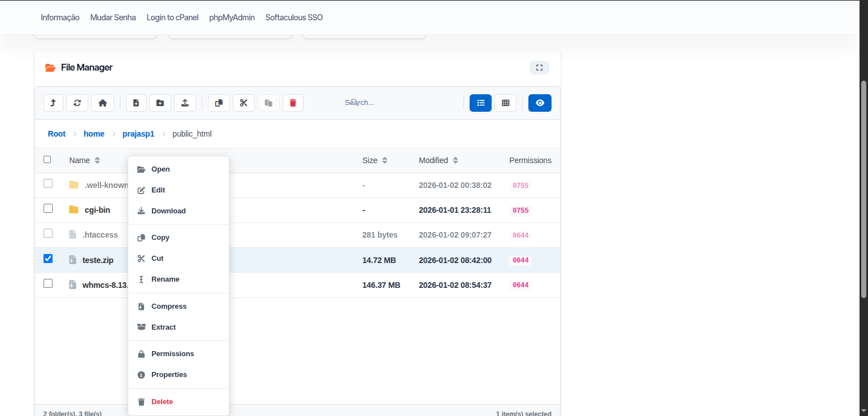Create a new folder via toolbar icon
This screenshot has width=868, height=416.
tap(160, 103)
